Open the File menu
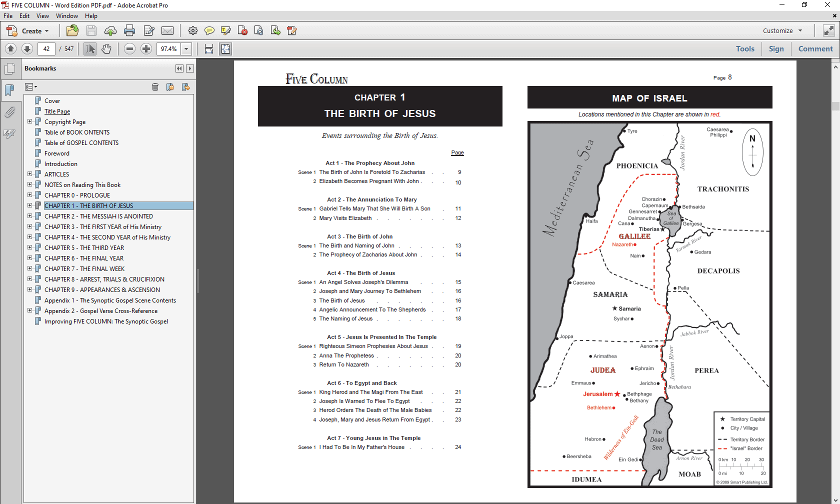This screenshot has width=840, height=504. tap(8, 16)
